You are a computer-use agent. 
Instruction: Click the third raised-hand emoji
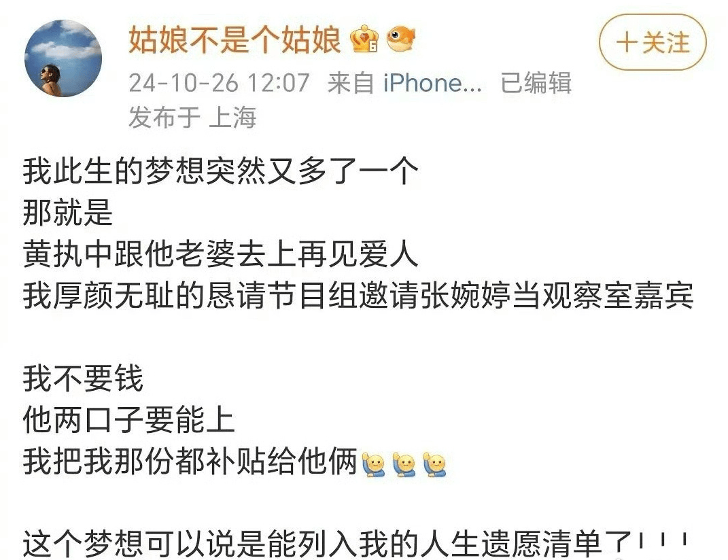coord(434,465)
